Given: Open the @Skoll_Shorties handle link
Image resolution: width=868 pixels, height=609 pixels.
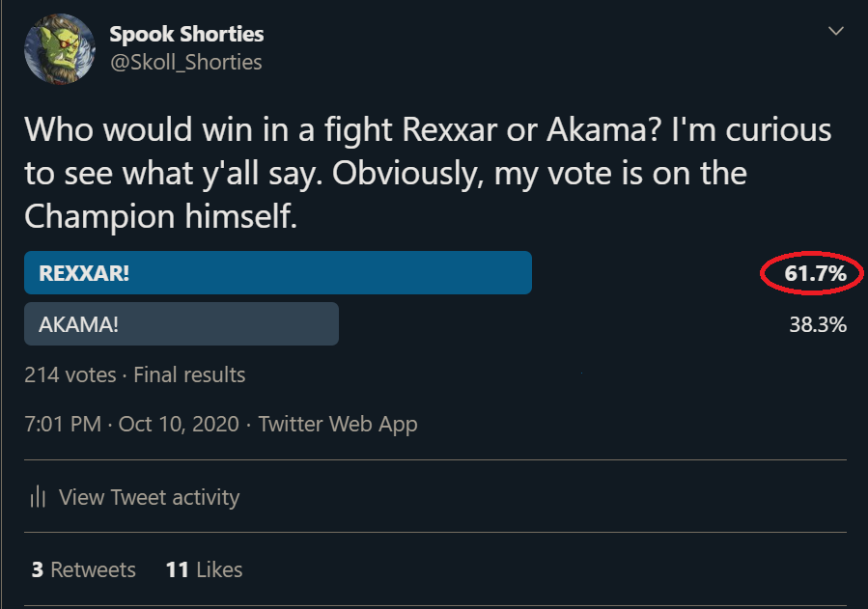Looking at the screenshot, I should point(185,62).
